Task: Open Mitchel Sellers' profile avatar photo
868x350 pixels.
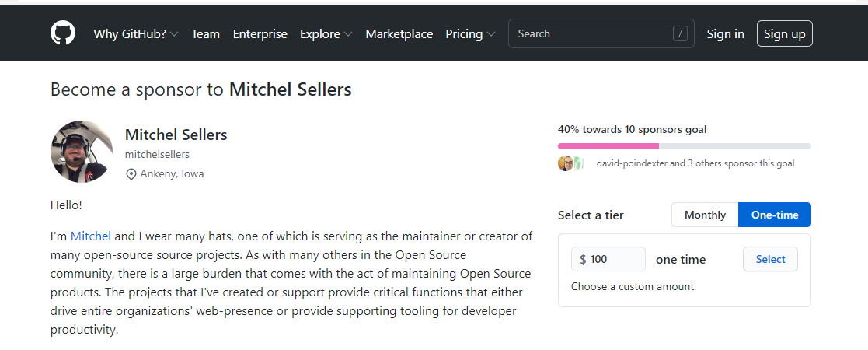Action: (82, 152)
